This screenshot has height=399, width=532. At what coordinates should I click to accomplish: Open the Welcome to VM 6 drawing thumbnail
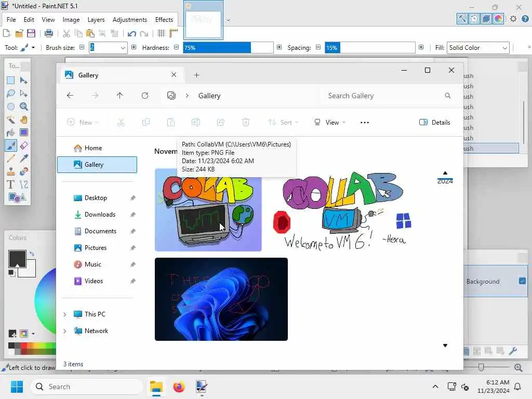tap(343, 210)
